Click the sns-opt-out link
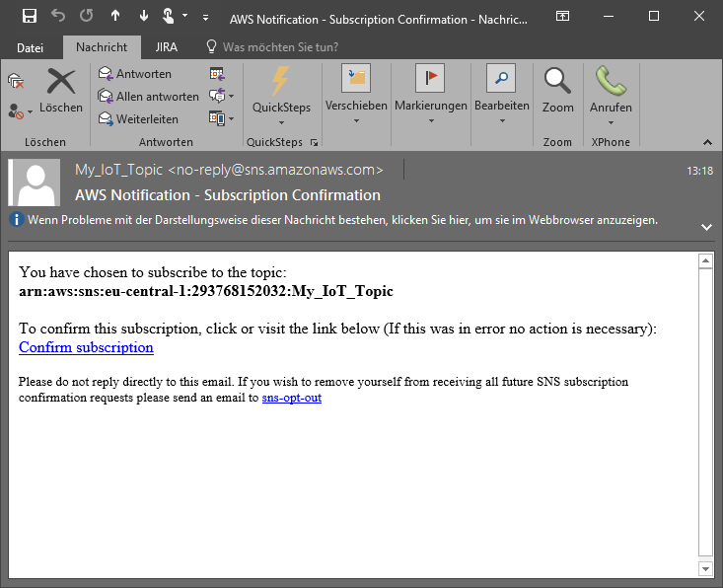The height and width of the screenshot is (588, 723). [291, 398]
